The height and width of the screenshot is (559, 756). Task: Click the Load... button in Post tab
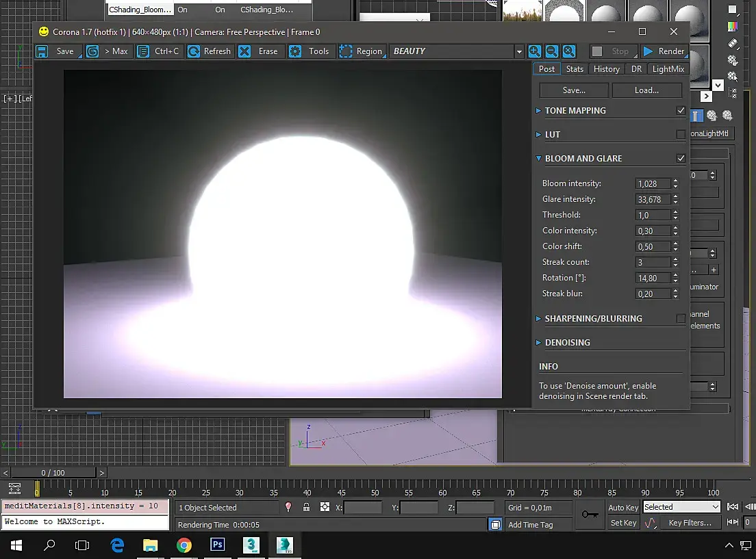pos(646,90)
